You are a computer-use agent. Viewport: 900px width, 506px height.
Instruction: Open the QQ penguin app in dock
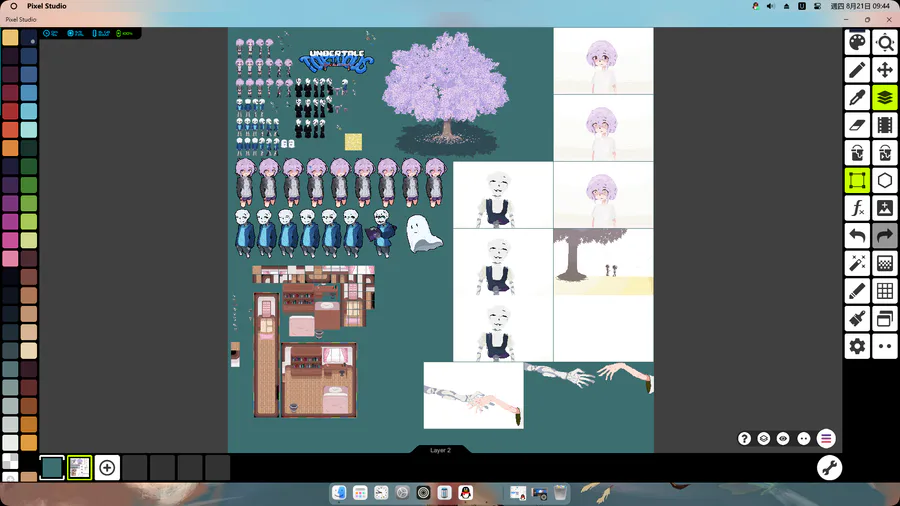[x=465, y=492]
